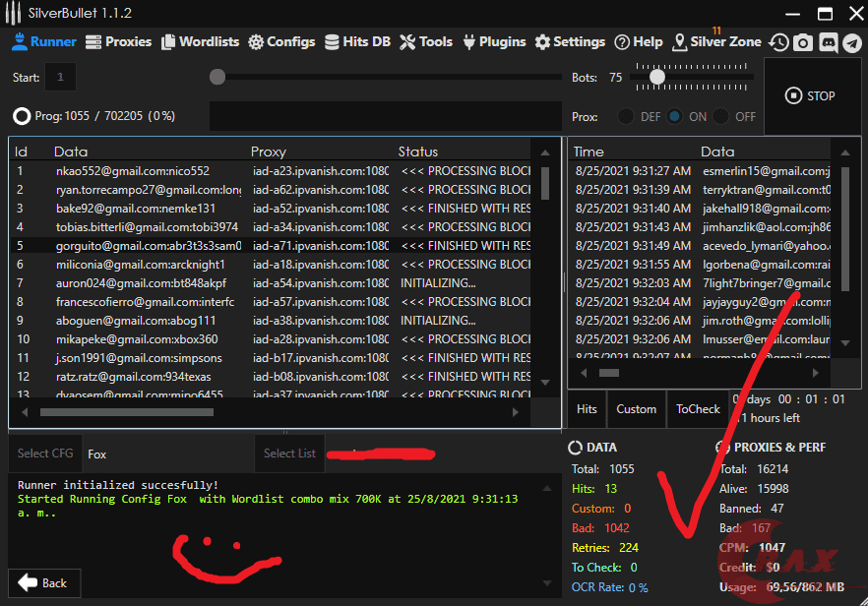This screenshot has height=606, width=868.
Task: Switch to the ToCheck tab
Action: click(698, 409)
